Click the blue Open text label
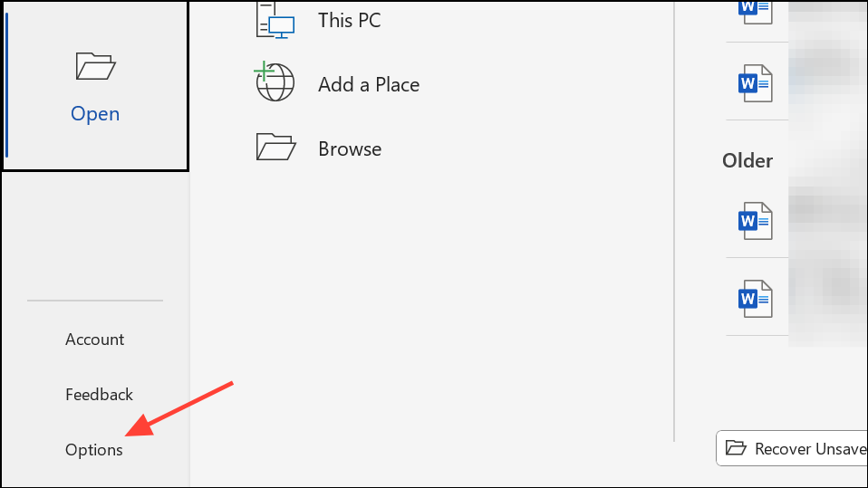868x488 pixels. coord(95,113)
